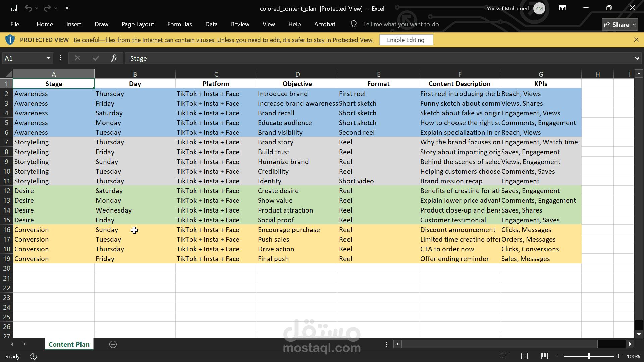Click the Ribbon Display Options icon
This screenshot has width=644, height=362.
562,8
